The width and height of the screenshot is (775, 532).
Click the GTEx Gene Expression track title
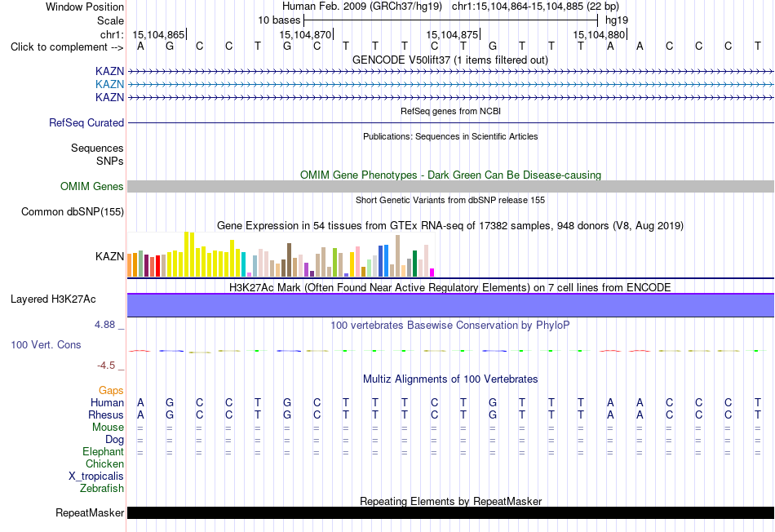(x=450, y=225)
